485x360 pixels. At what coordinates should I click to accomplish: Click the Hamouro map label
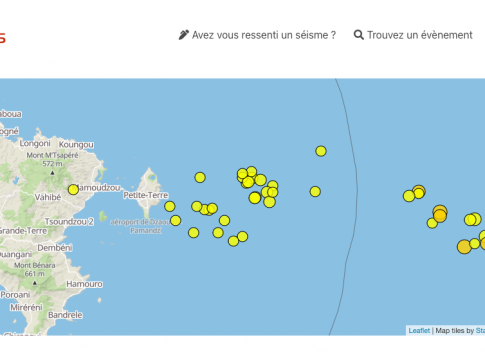coord(84,284)
